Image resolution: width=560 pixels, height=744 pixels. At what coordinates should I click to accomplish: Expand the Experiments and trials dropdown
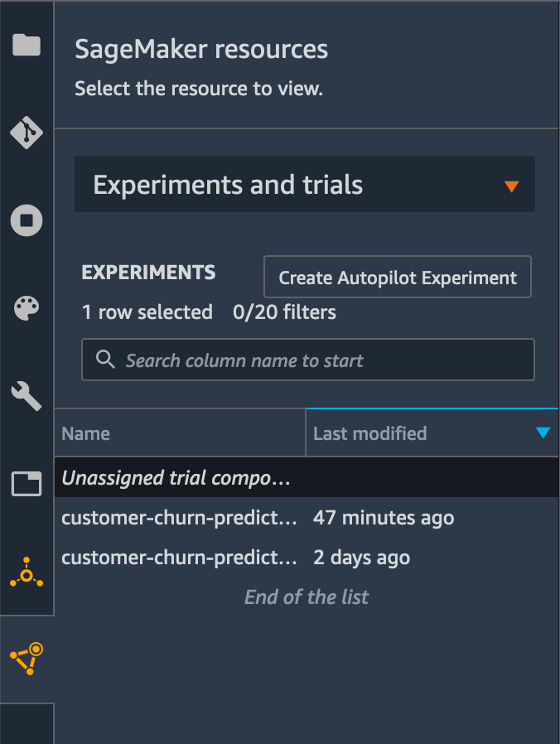[305, 184]
